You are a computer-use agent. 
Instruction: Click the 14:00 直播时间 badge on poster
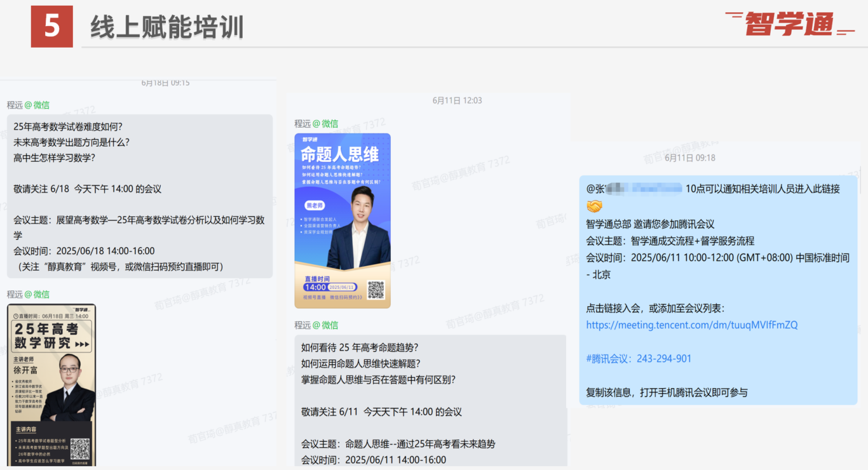pos(315,287)
